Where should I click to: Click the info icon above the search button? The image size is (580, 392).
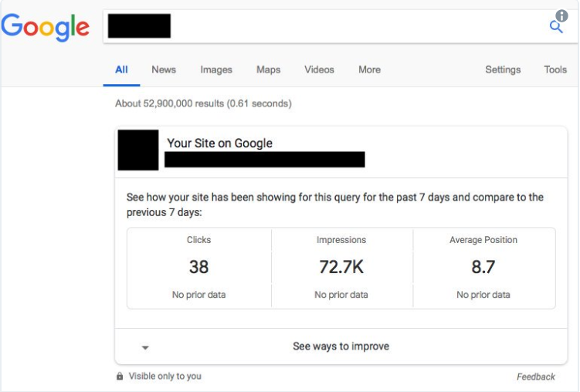pos(561,16)
